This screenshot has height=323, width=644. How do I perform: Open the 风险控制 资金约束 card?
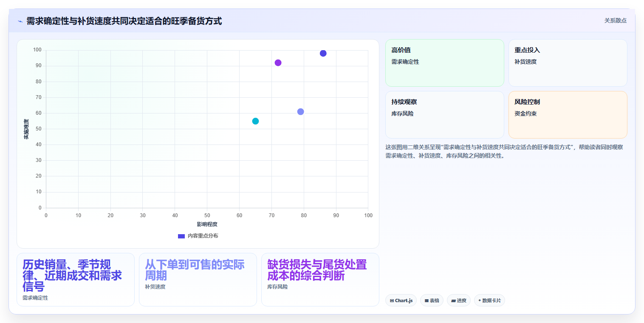pyautogui.click(x=568, y=115)
